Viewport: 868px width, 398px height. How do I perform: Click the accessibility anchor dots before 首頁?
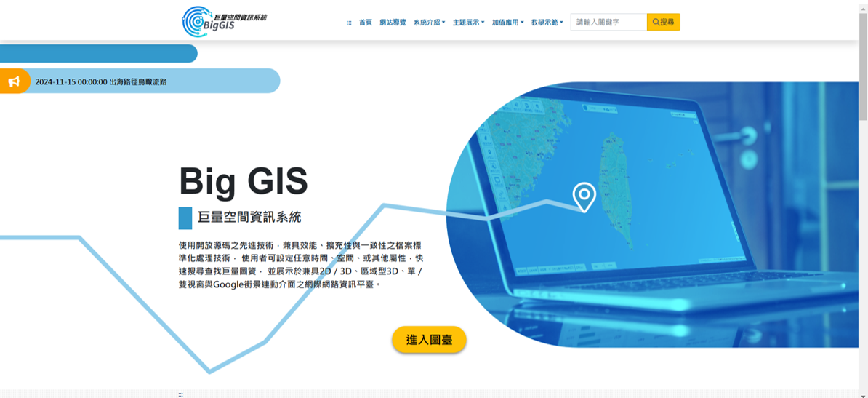click(349, 23)
